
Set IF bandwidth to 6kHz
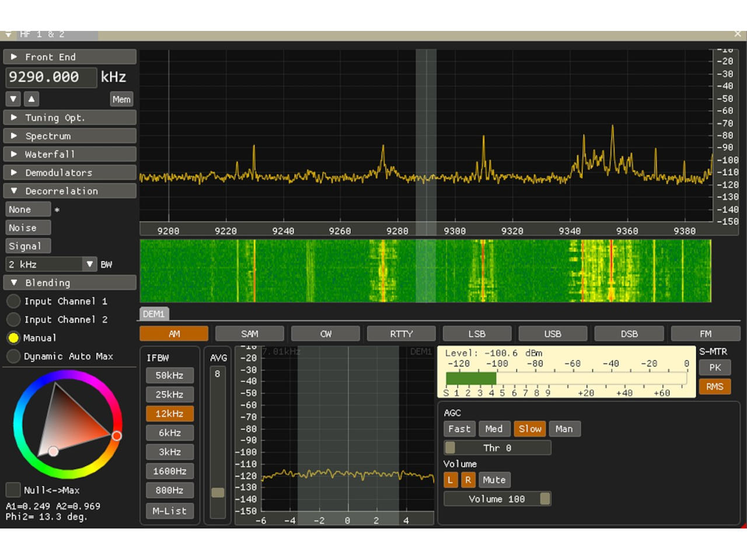coord(169,432)
